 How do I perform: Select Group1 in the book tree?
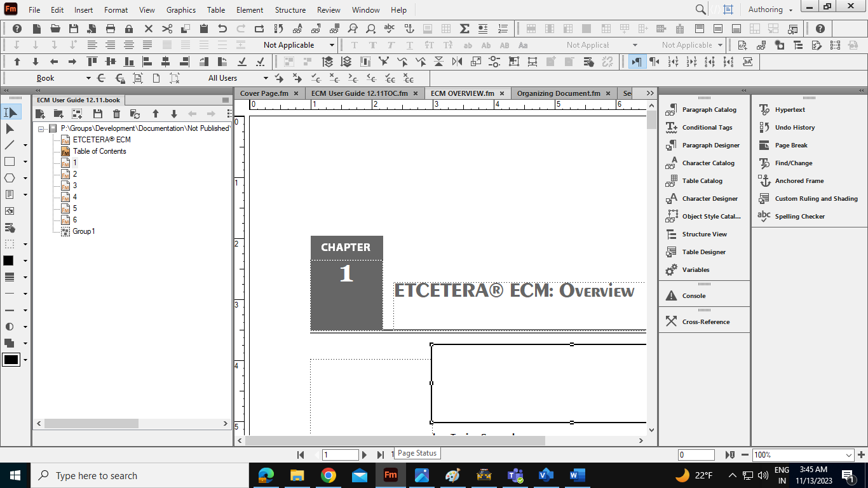[x=83, y=231]
